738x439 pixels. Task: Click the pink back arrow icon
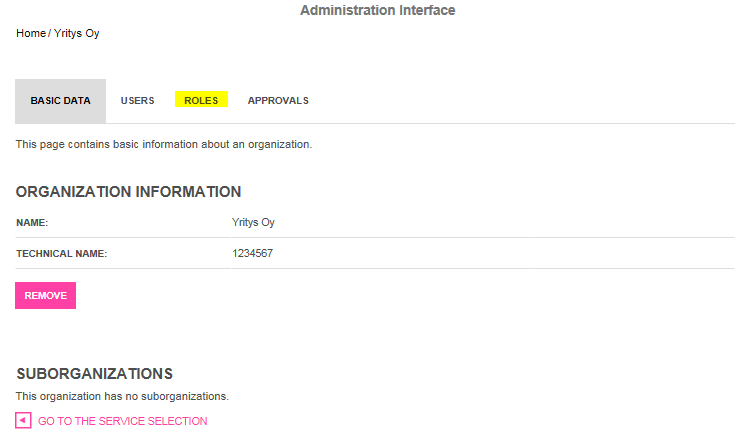pyautogui.click(x=23, y=420)
